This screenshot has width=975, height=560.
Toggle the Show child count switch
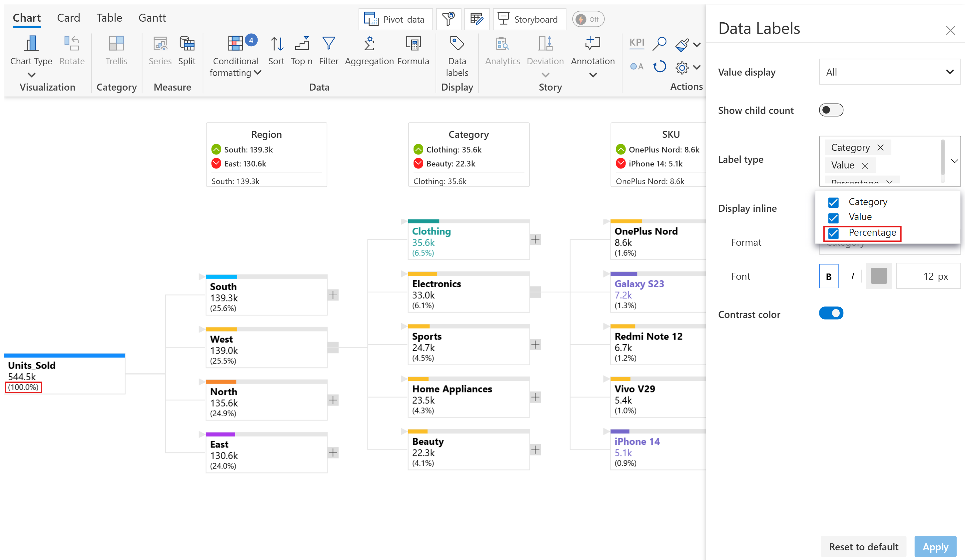point(831,110)
